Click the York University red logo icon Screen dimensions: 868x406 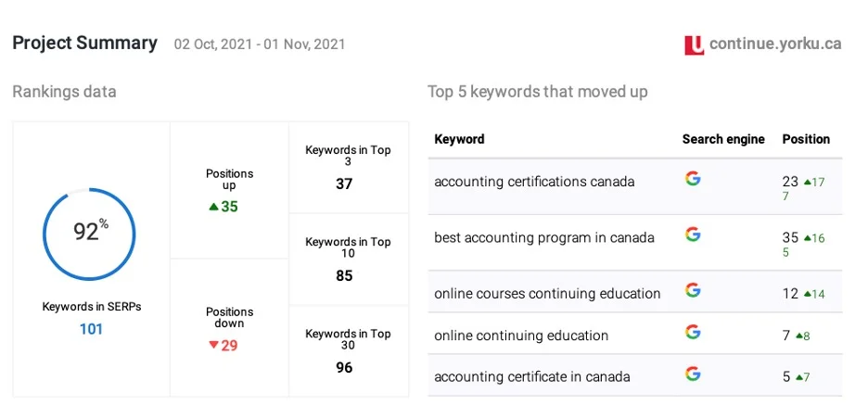(x=694, y=44)
